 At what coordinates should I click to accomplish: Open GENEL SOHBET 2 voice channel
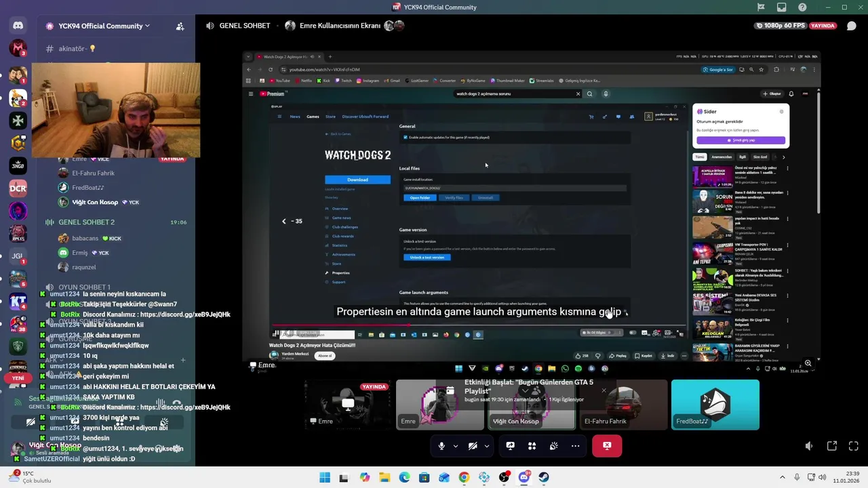(86, 222)
